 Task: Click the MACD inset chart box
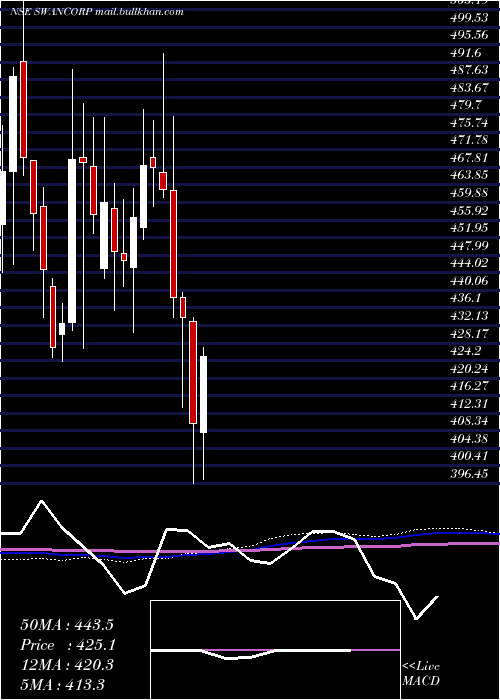(x=275, y=650)
